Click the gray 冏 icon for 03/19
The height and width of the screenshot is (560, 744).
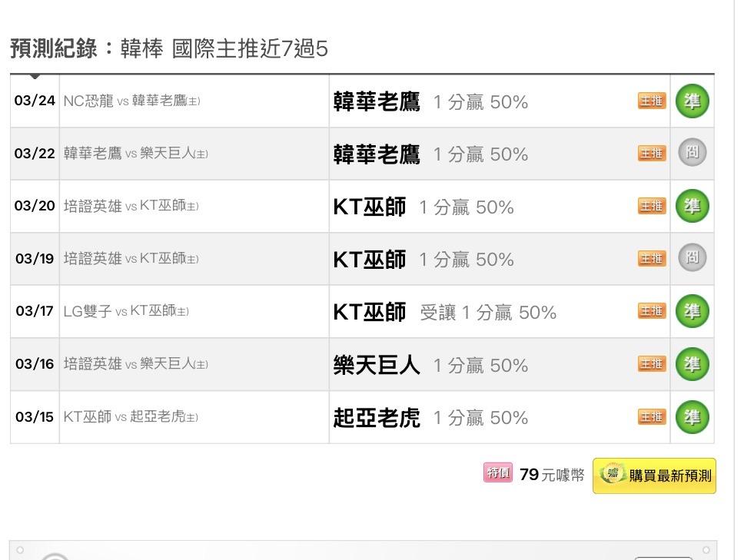[x=692, y=258]
